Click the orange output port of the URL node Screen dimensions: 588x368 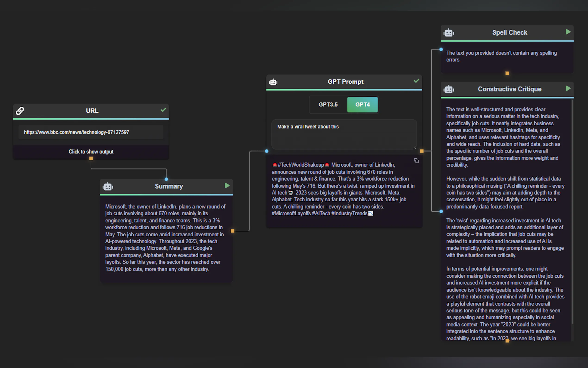(91, 159)
